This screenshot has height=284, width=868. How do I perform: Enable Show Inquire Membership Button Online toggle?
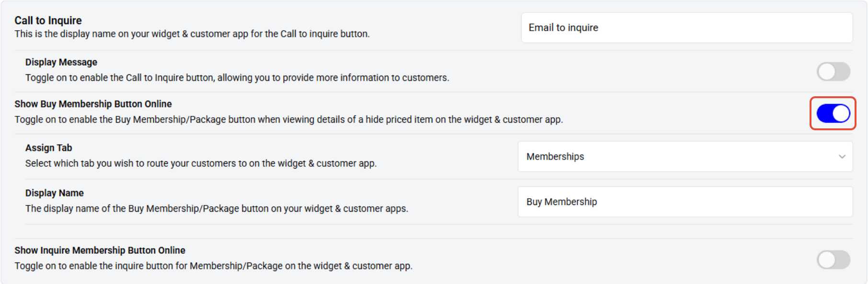(833, 260)
